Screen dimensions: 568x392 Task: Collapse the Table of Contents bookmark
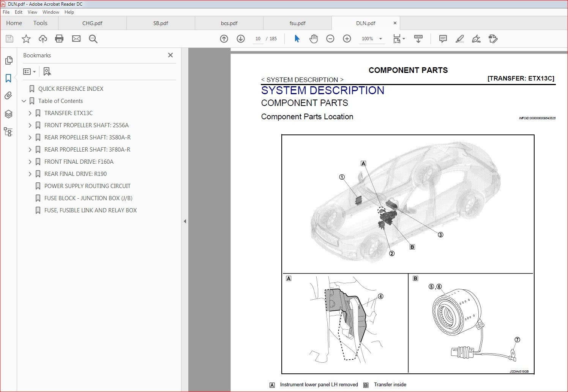pyautogui.click(x=24, y=101)
